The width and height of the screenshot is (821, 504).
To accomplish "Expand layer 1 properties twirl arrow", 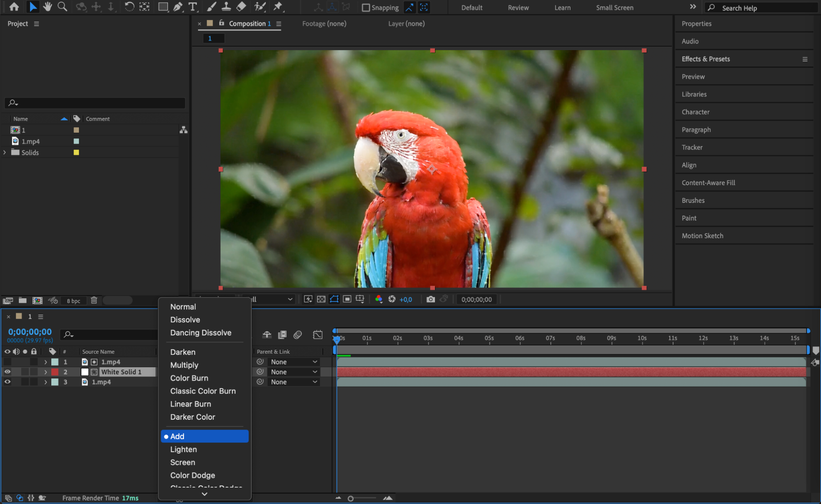I will [x=46, y=362].
